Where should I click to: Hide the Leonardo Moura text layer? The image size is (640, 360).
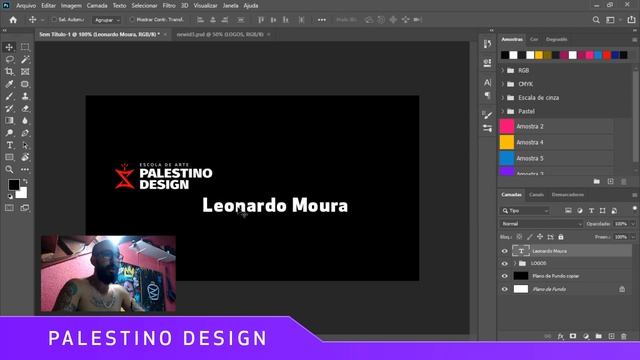[504, 251]
